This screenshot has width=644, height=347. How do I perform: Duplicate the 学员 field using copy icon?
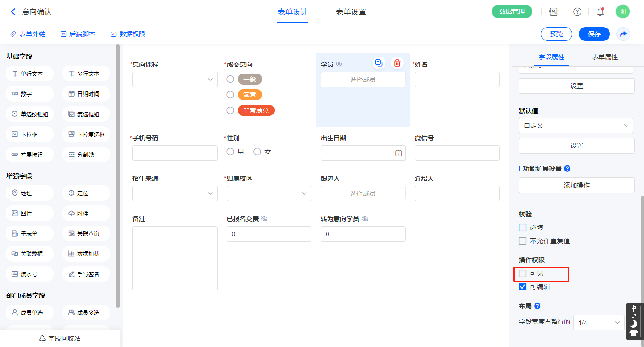[379, 63]
